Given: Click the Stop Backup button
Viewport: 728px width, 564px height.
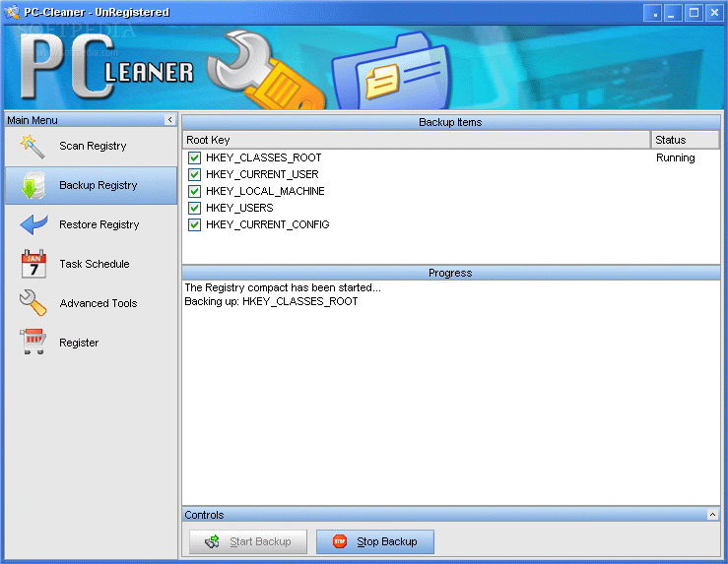Looking at the screenshot, I should (375, 541).
